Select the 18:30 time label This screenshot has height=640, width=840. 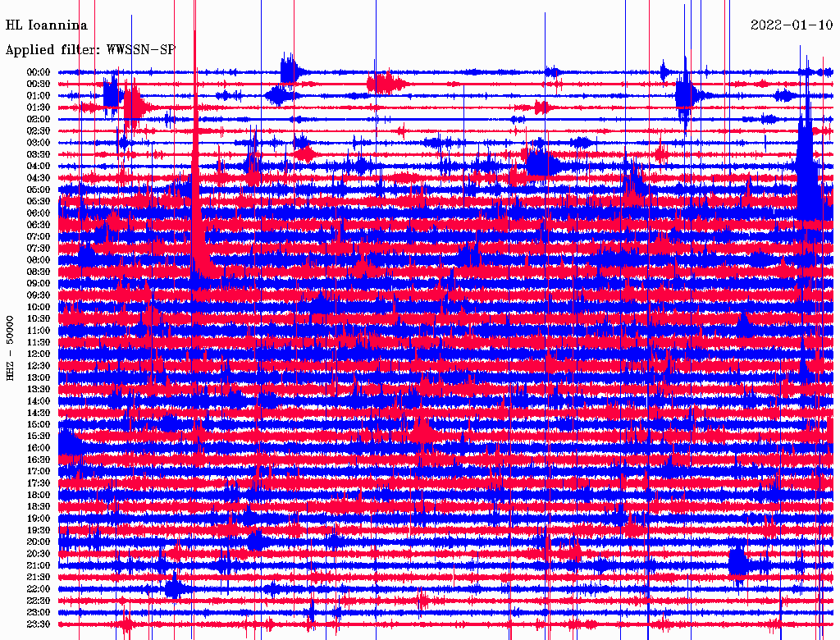(39, 507)
